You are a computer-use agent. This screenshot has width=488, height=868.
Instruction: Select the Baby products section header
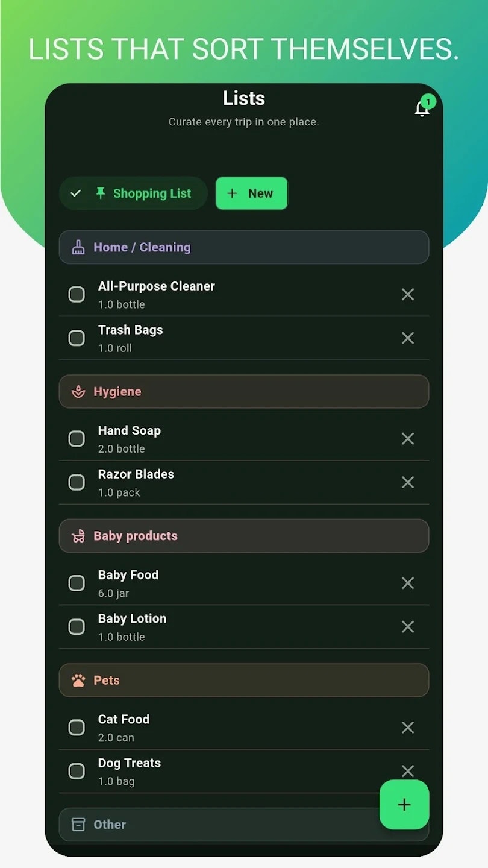tap(243, 536)
